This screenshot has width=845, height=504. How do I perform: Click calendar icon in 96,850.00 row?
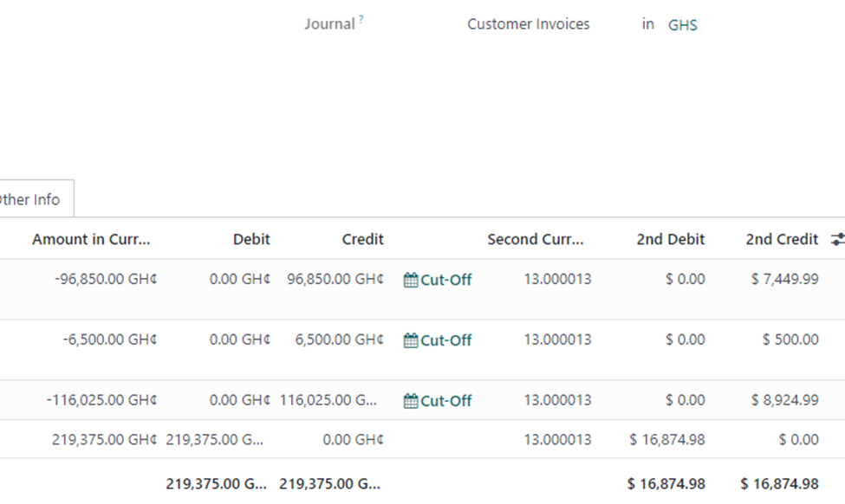click(x=411, y=280)
